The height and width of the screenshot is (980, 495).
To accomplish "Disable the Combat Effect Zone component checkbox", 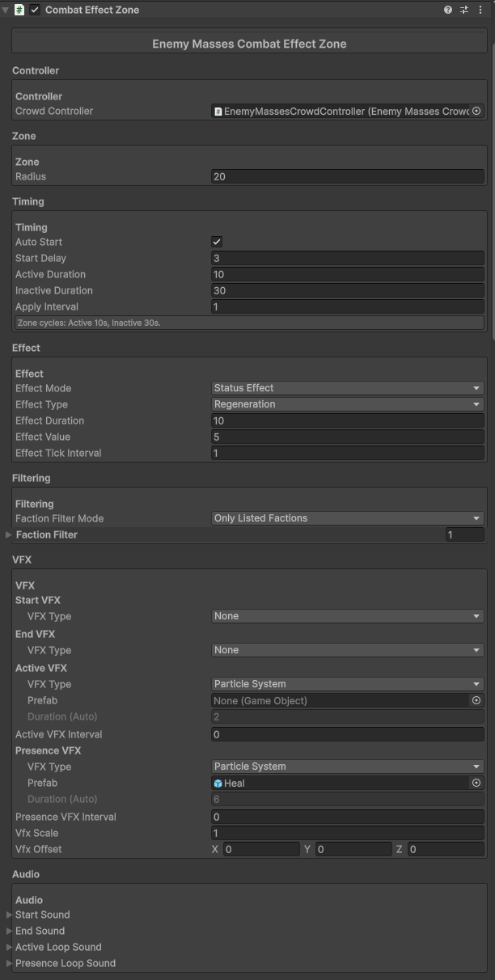I will 35,10.
